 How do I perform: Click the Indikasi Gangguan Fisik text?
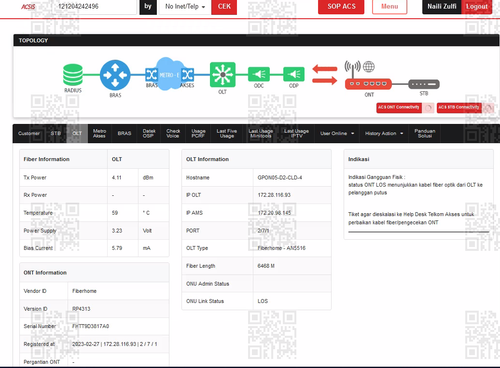377,177
